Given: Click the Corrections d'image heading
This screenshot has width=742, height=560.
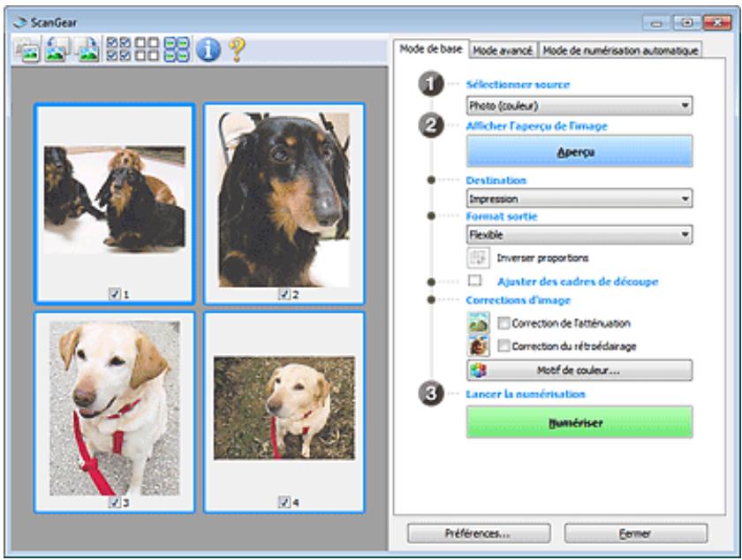Looking at the screenshot, I should [519, 300].
